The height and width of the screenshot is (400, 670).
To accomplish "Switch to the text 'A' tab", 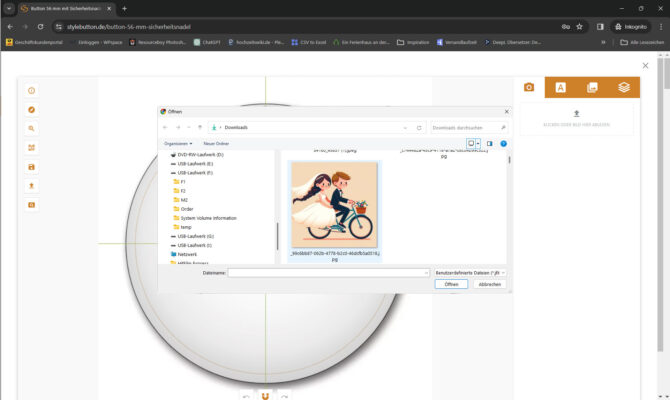I will coord(560,88).
